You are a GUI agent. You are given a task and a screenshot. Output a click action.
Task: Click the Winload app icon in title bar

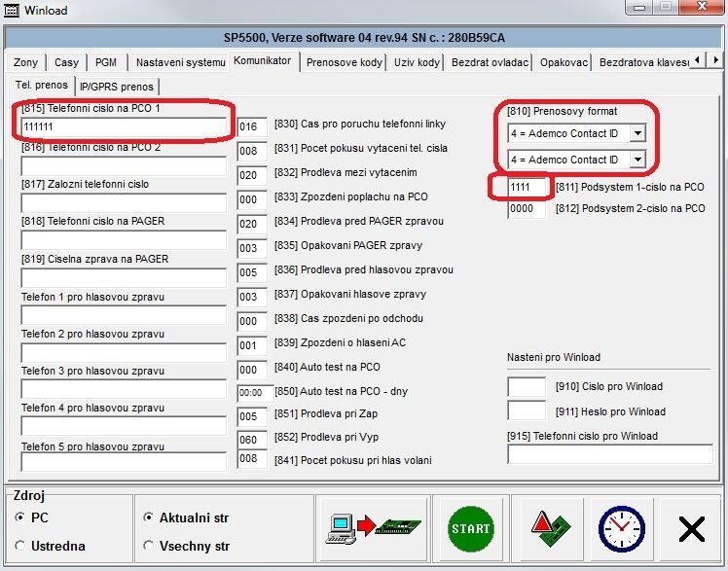point(12,11)
